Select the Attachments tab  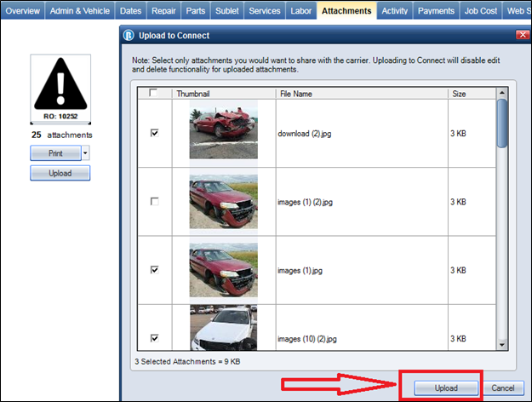click(x=346, y=11)
